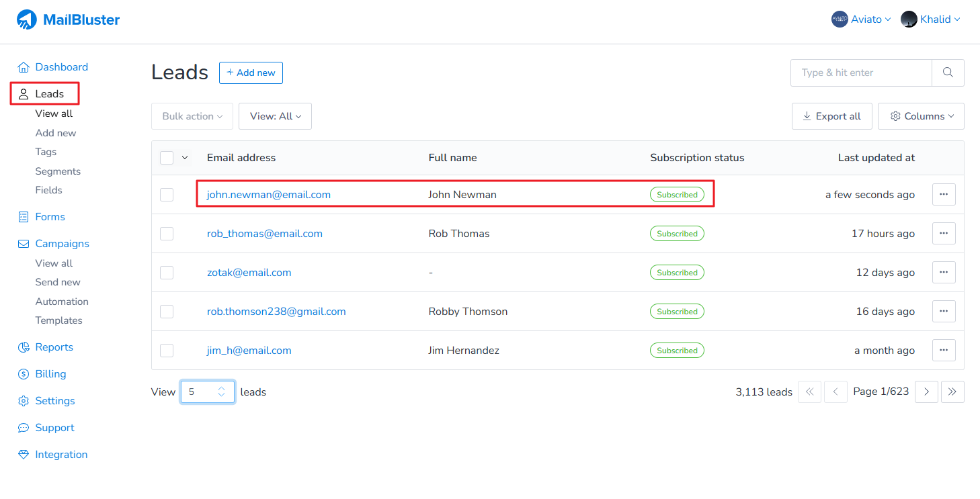
Task: Select Automation under Campaigns
Action: [62, 302]
